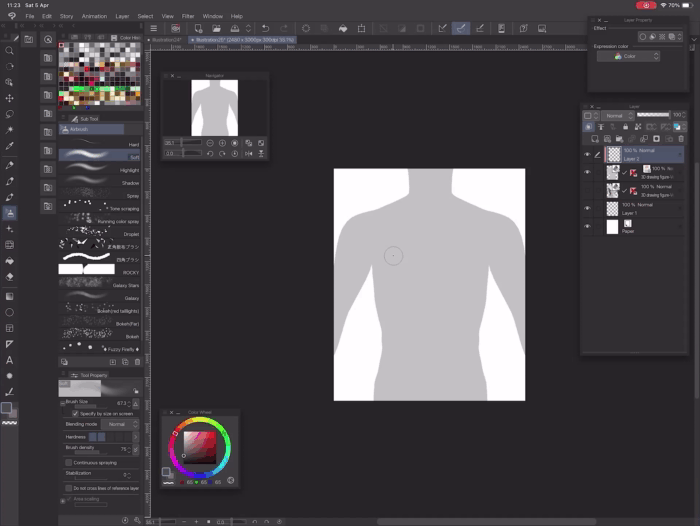Screen dimensions: 700x526
Task: Open the Blending mode dropdown in Tool Property
Action: 117,424
